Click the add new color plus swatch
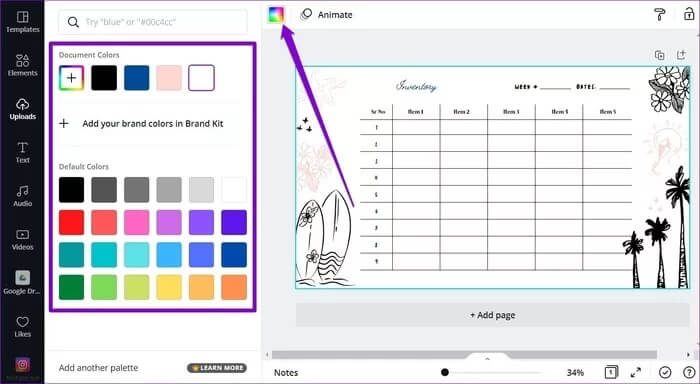This screenshot has width=700, height=384. (x=71, y=78)
